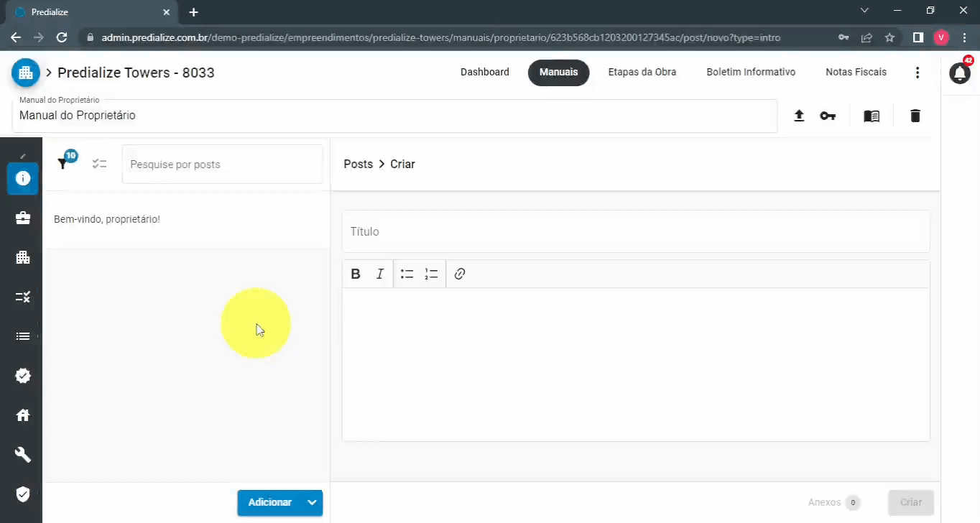Image resolution: width=980 pixels, height=523 pixels.
Task: Click the upload arrow icon
Action: pos(798,116)
